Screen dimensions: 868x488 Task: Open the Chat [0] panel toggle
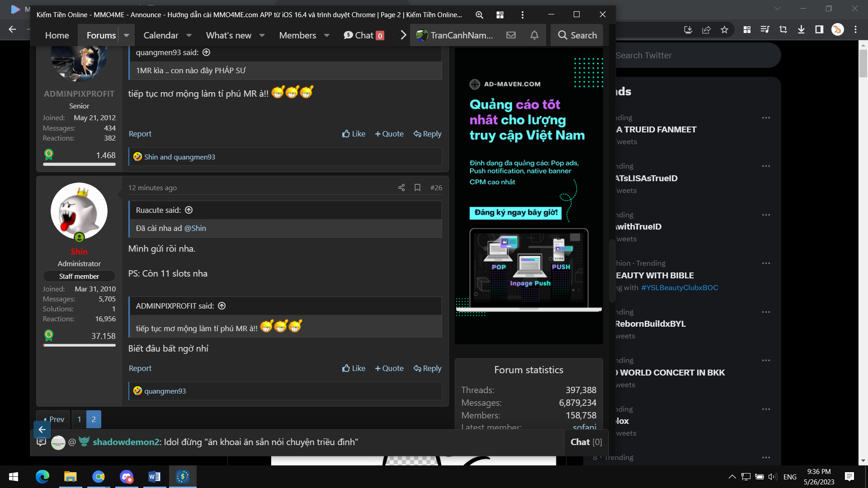[x=586, y=442]
